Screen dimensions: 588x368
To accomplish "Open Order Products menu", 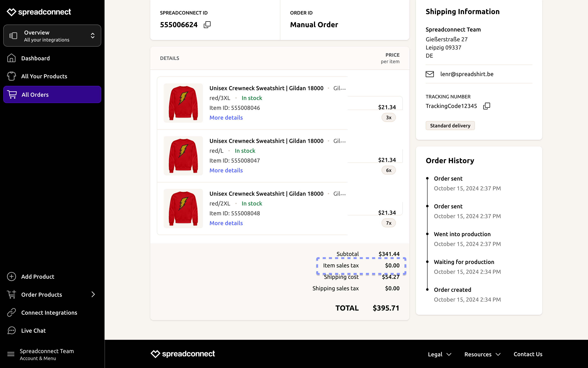I will [x=42, y=294].
